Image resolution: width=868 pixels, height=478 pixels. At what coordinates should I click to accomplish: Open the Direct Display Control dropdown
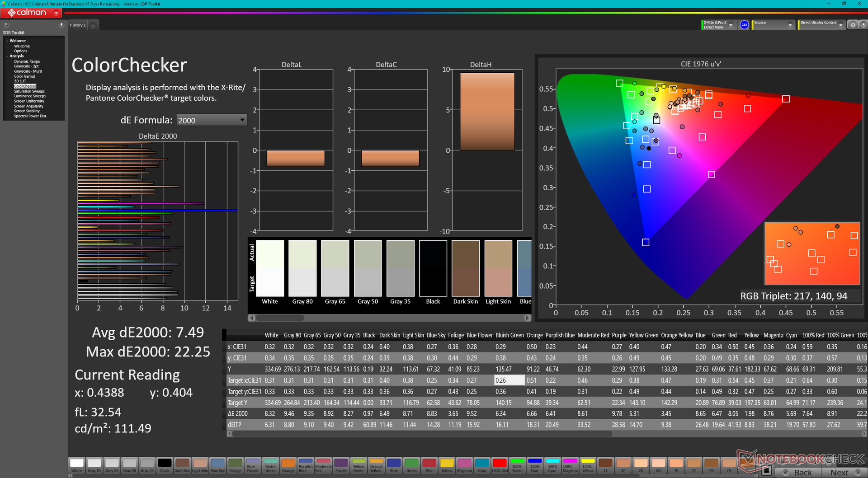[x=840, y=25]
